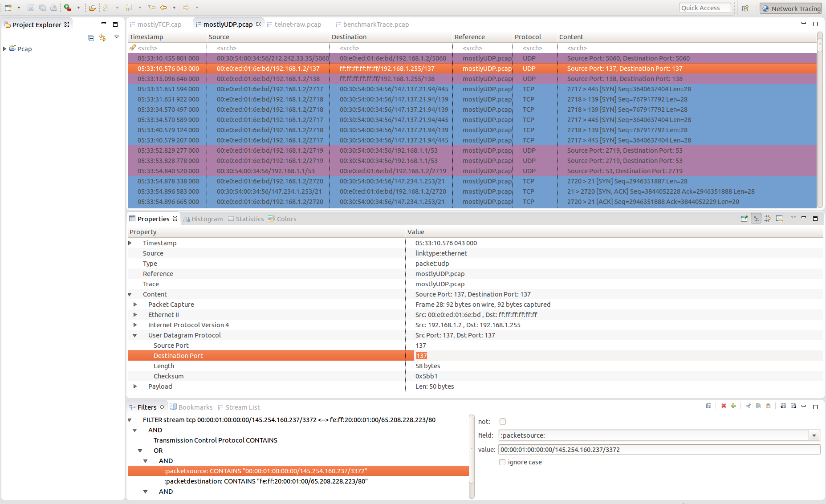Check the 'ignore case' checkbox
Image resolution: width=826 pixels, height=504 pixels.
(503, 462)
